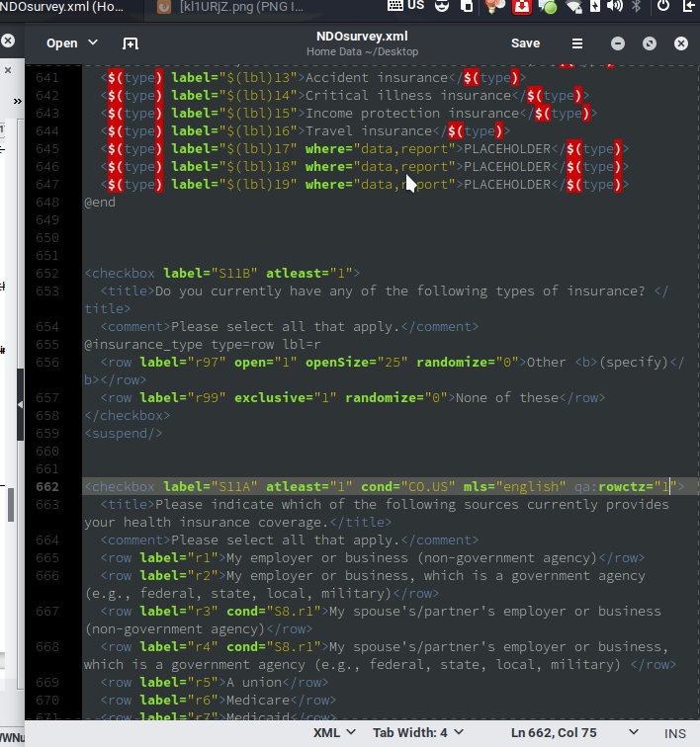
Task: Click the Open button
Action: [x=61, y=43]
